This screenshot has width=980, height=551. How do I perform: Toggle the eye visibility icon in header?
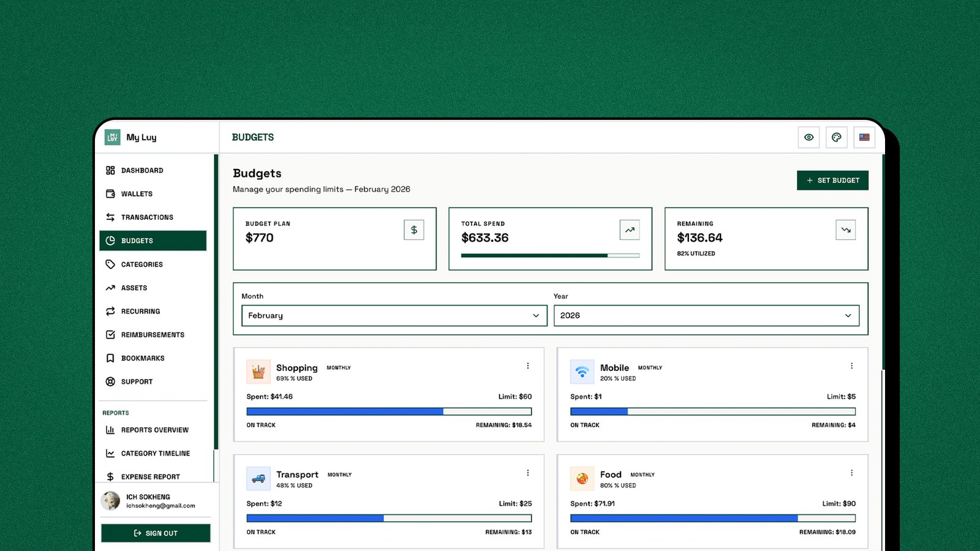coord(809,137)
